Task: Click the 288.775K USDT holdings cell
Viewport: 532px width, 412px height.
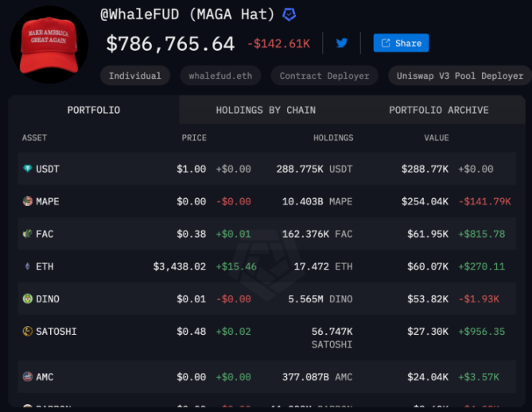Action: 315,169
